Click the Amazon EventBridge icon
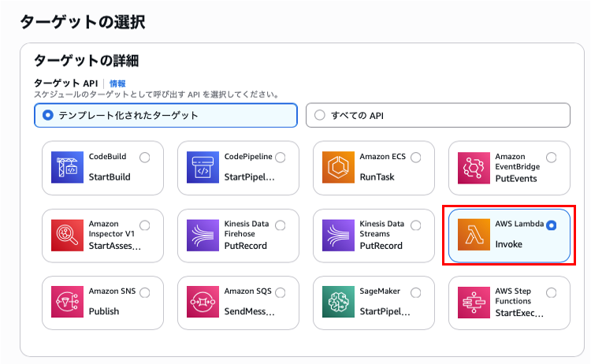591x364 pixels. click(x=474, y=168)
